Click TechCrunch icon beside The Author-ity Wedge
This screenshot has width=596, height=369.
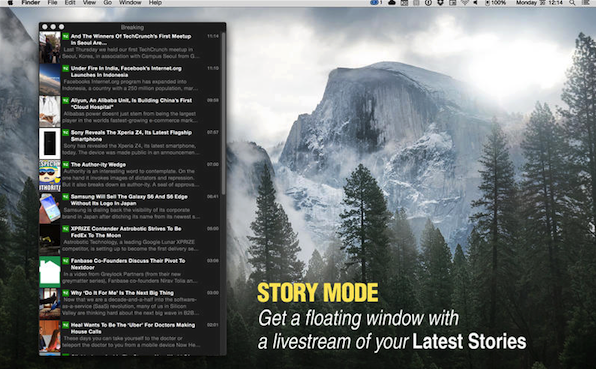[65, 165]
